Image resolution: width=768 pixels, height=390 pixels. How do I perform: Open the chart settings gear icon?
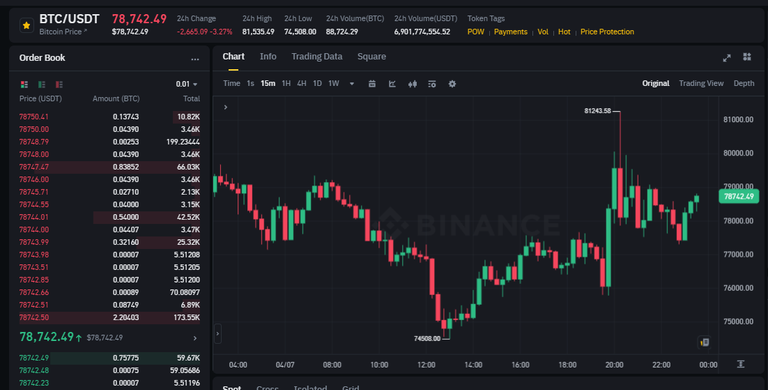pyautogui.click(x=452, y=84)
